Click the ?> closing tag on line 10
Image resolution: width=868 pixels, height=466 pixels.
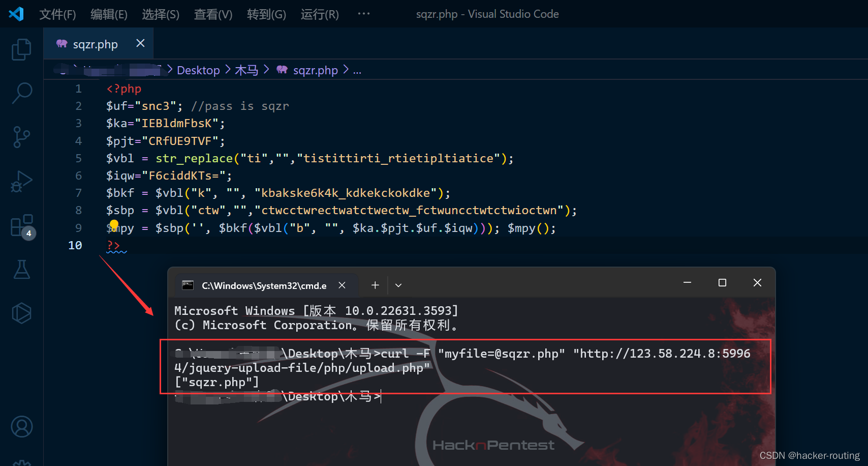coord(113,245)
